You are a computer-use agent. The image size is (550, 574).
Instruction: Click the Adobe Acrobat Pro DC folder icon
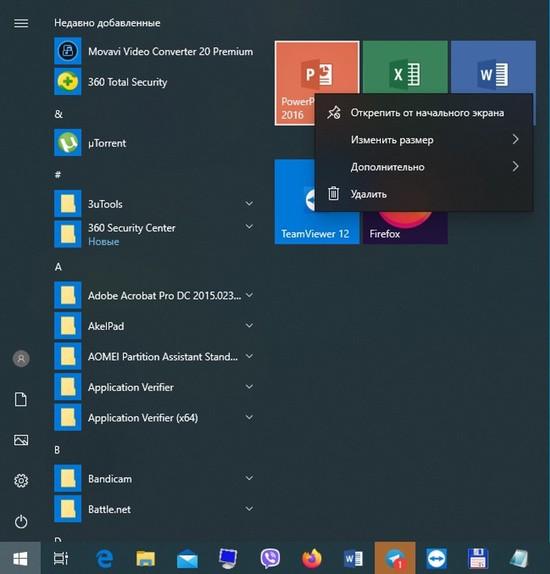pyautogui.click(x=68, y=295)
